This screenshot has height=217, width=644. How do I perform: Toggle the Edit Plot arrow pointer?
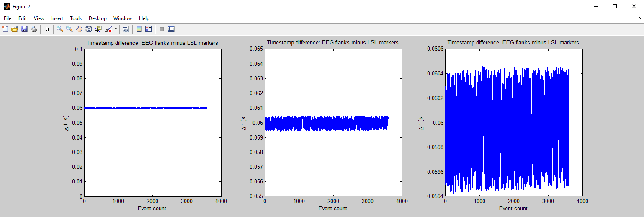click(x=47, y=29)
